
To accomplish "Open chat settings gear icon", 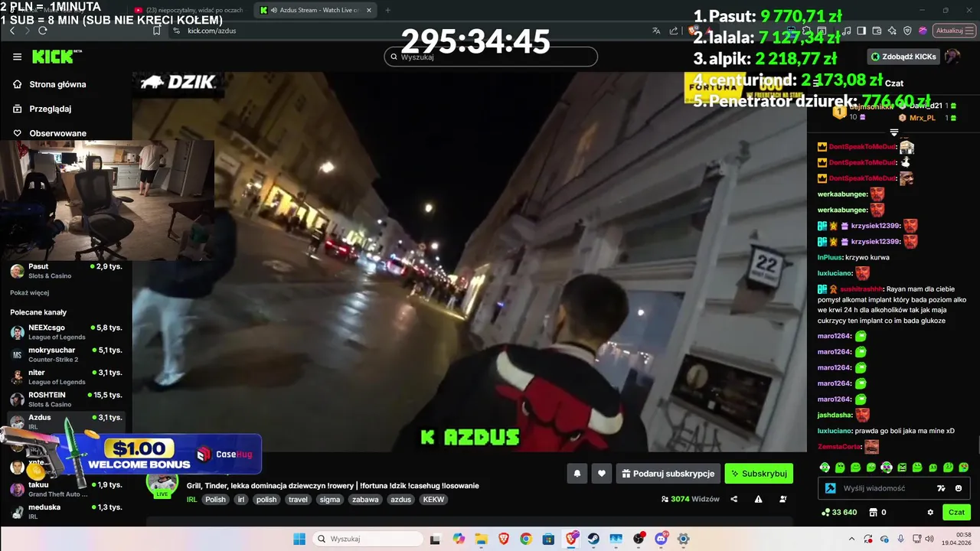I will 931,512.
